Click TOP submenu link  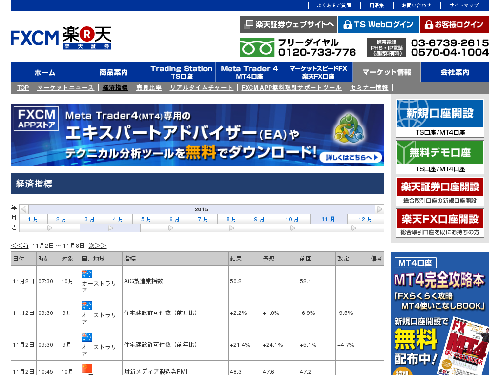click(x=23, y=88)
